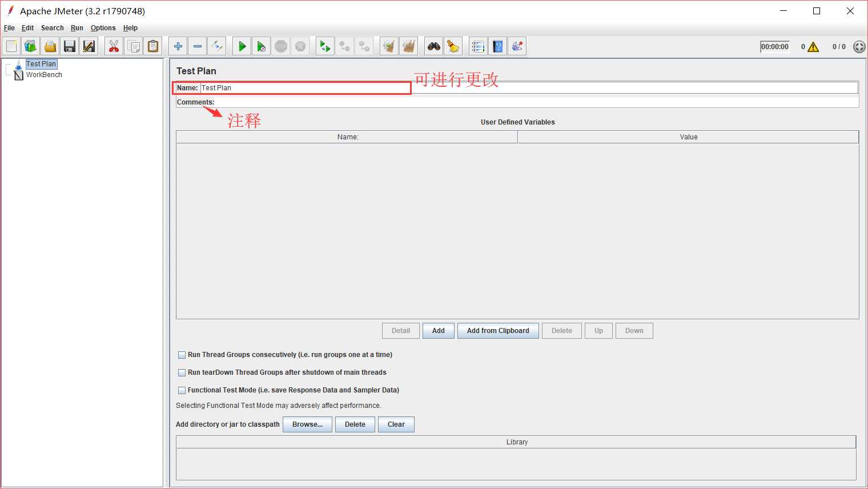Image resolution: width=868 pixels, height=489 pixels.
Task: Click the Remote Stop All icon
Action: tap(345, 46)
